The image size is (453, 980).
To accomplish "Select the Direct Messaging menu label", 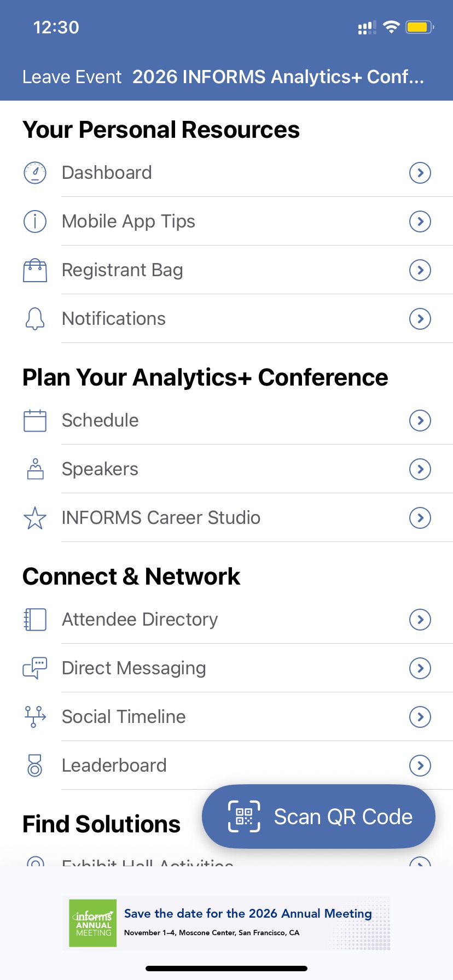I will coord(134,668).
